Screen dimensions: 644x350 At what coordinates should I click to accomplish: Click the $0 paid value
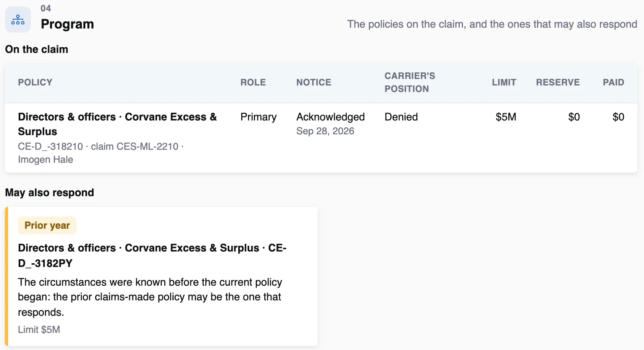click(618, 117)
